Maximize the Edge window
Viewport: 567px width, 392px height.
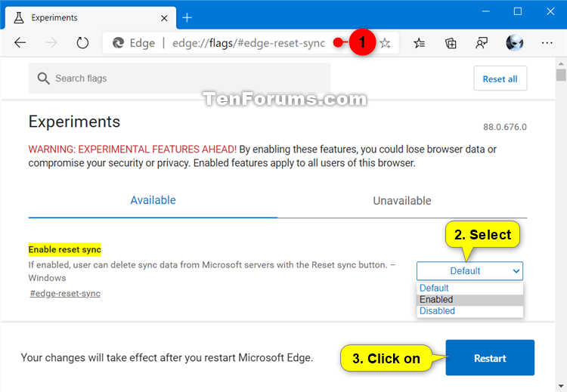[x=518, y=11]
